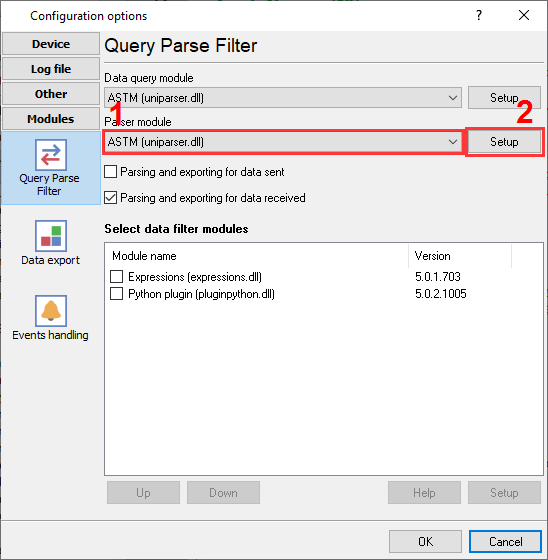Open the Parser module dropdown
This screenshot has width=548, height=560.
(283, 142)
